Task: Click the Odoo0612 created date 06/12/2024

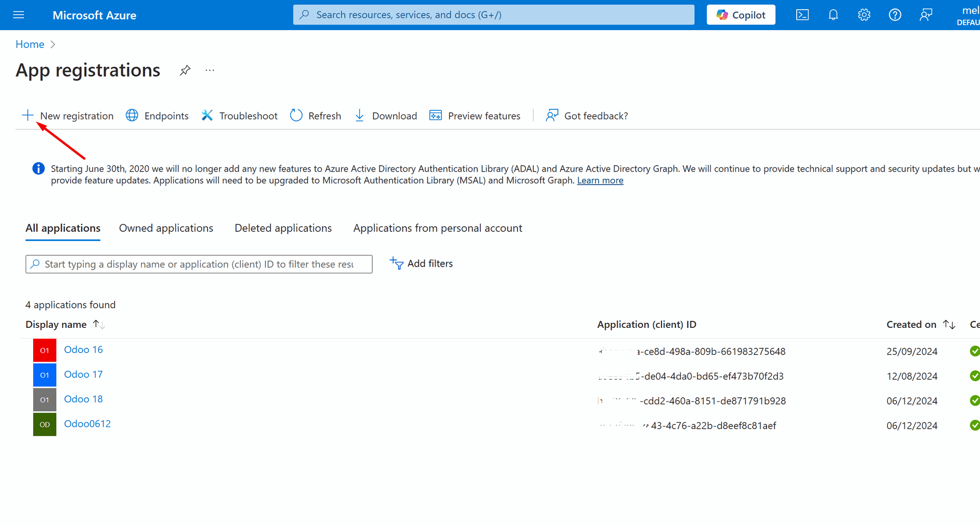Action: pyautogui.click(x=912, y=425)
